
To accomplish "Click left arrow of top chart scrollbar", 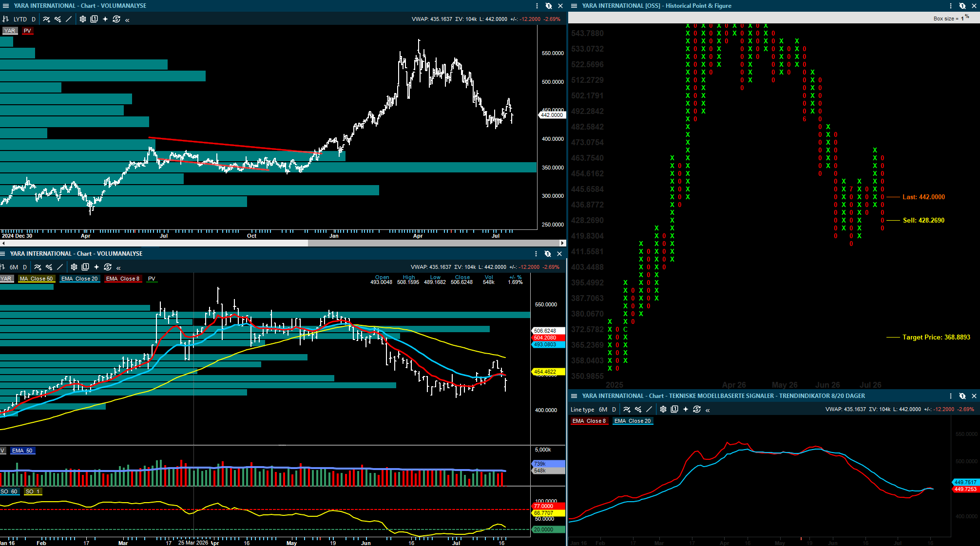I will [3, 243].
